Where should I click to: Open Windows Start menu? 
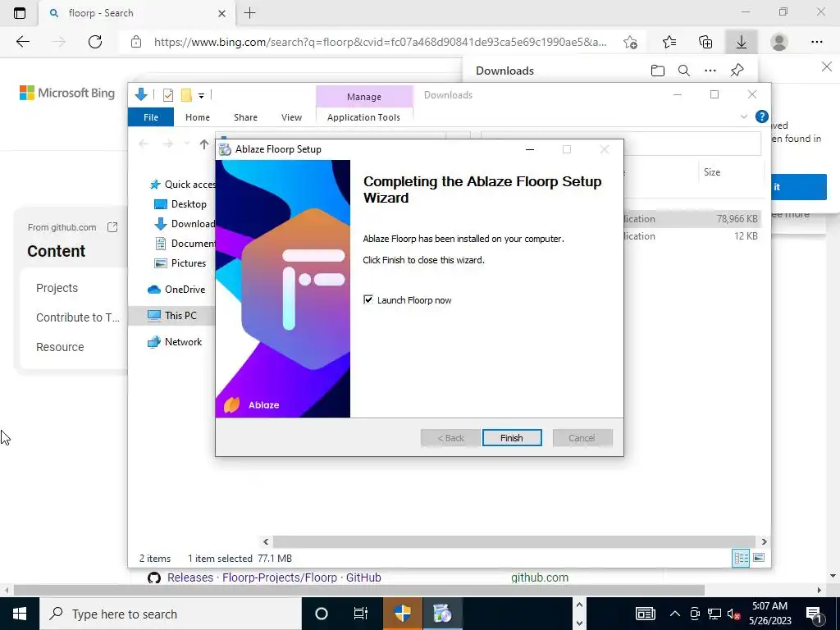pos(20,614)
